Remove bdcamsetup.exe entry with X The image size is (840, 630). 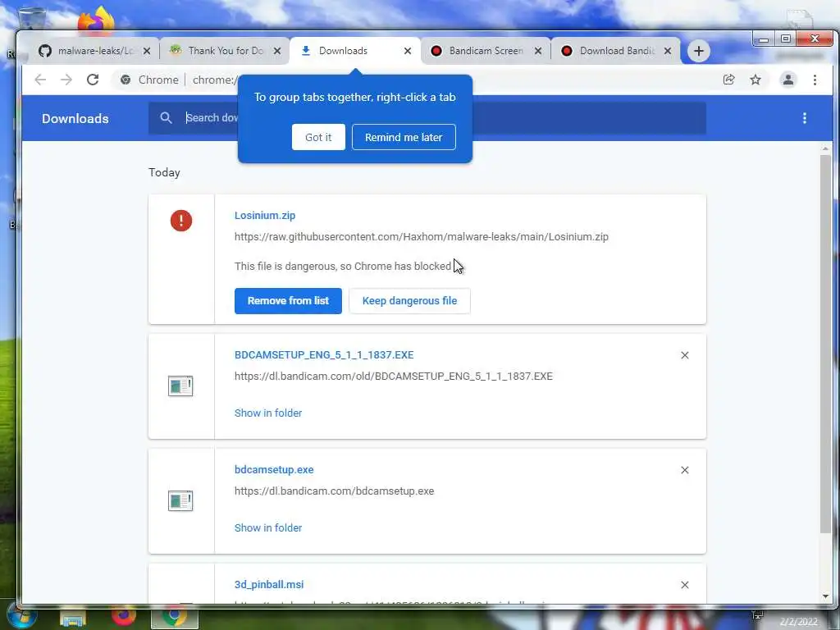tap(684, 470)
